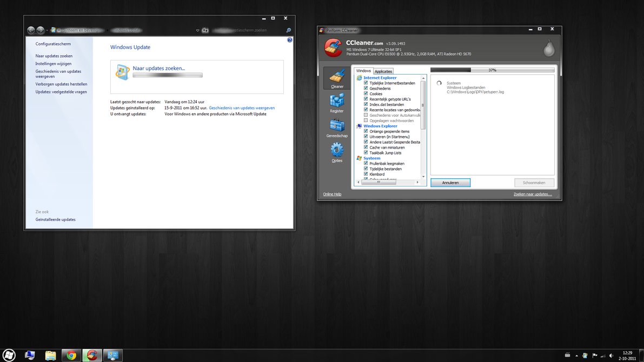644x362 pixels.
Task: Click the Control Panel search magnifier icon
Action: pos(289,30)
